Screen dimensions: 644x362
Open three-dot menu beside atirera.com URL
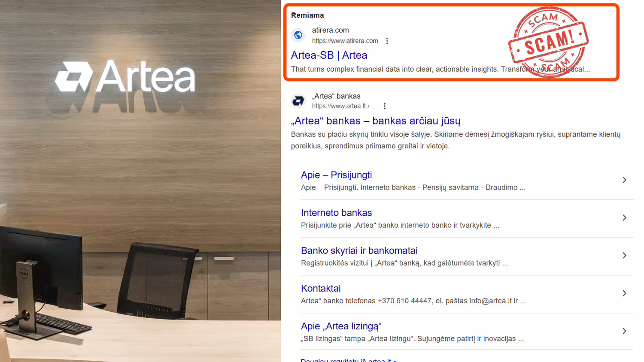click(x=387, y=41)
